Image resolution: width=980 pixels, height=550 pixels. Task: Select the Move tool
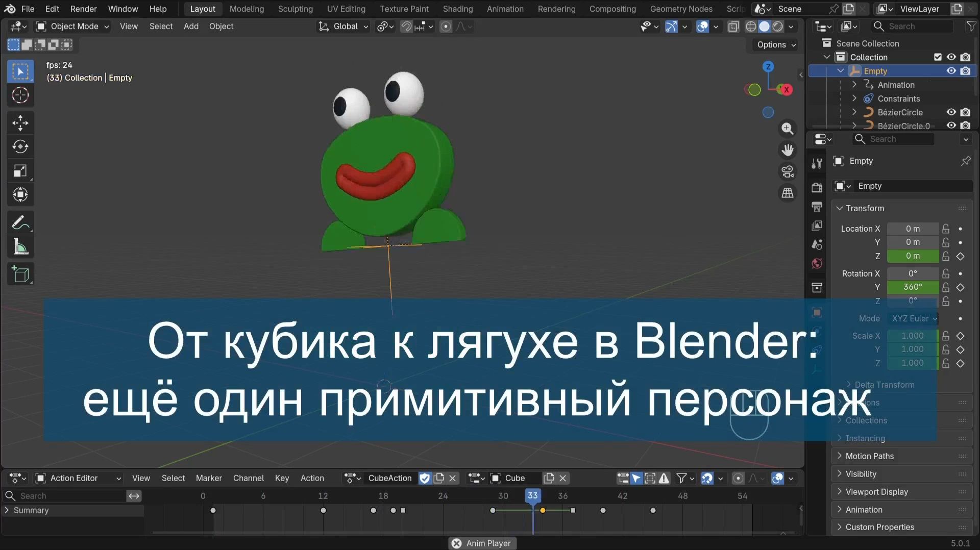pyautogui.click(x=20, y=122)
